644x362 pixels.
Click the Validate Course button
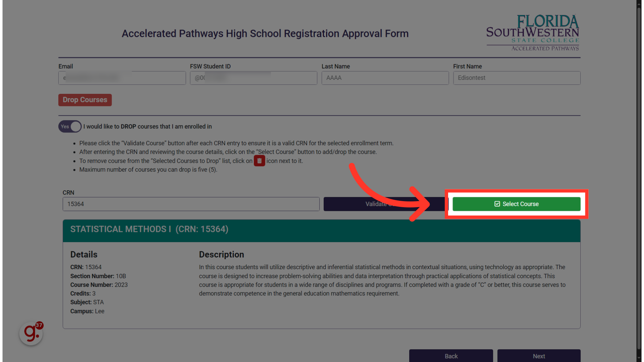pos(385,204)
